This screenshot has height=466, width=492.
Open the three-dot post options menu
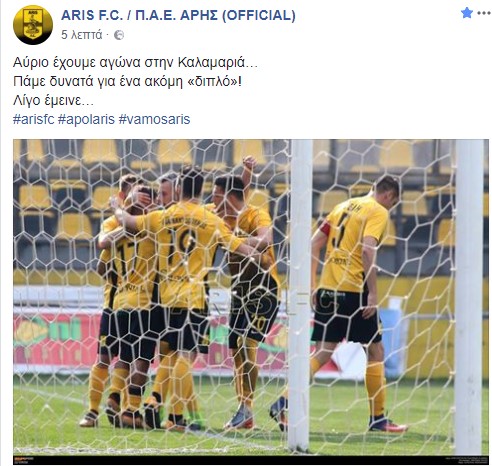pos(484,13)
